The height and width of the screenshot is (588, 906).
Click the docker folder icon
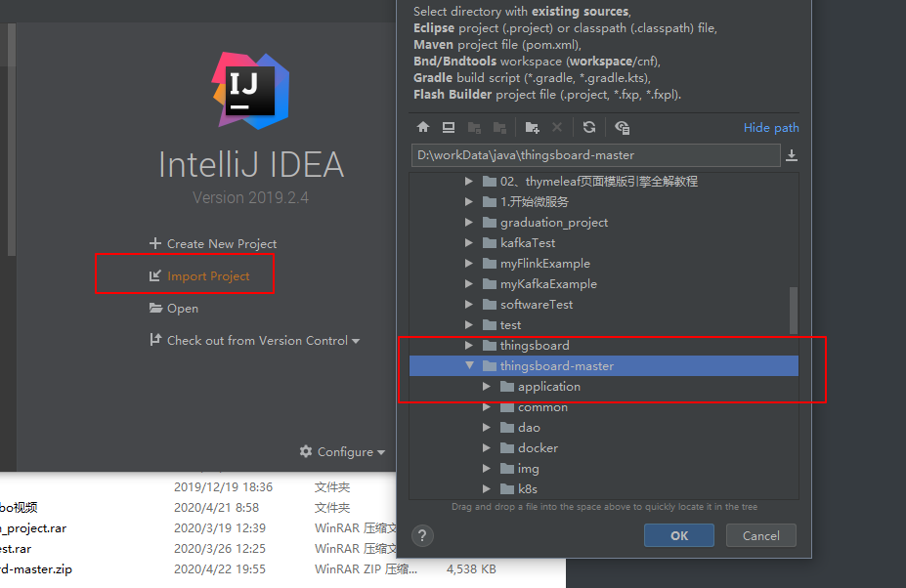507,447
